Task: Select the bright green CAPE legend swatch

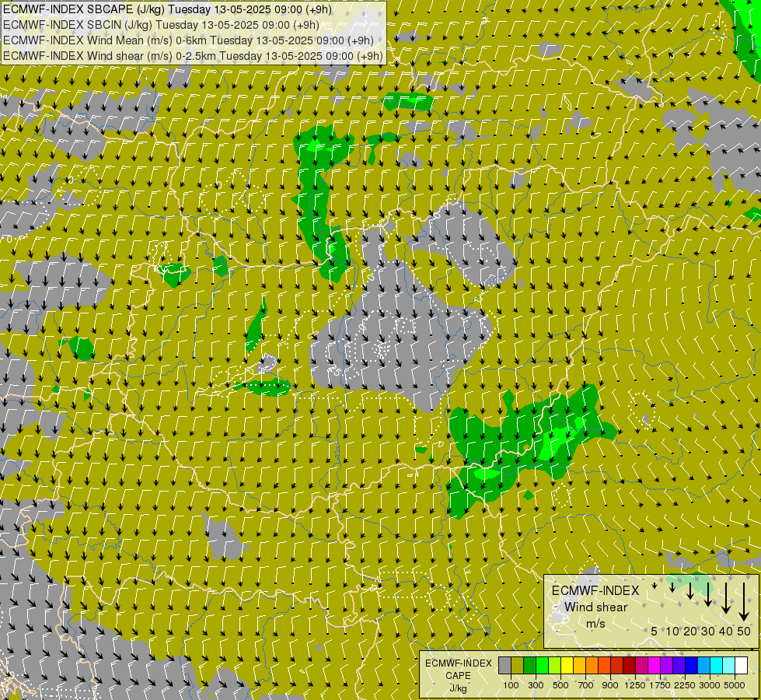Action: pos(542,665)
